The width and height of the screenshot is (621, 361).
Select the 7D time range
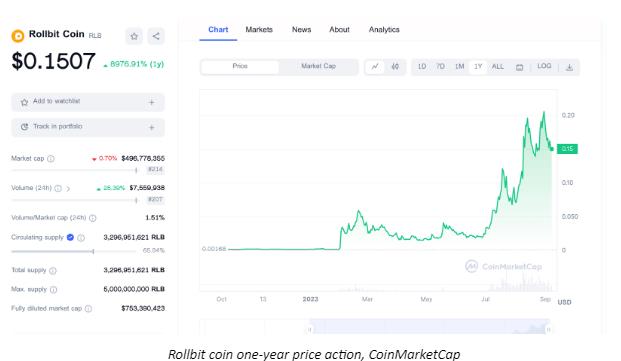point(440,66)
